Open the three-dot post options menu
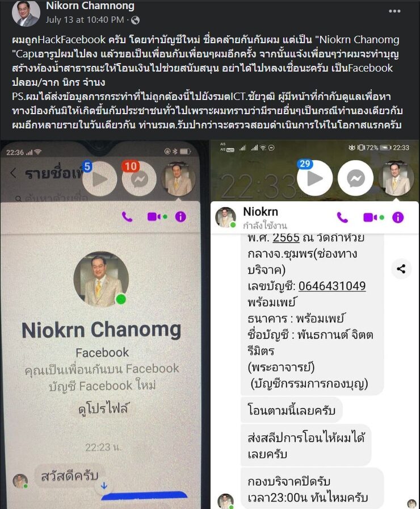Viewport: 420px width, 509px height. (x=394, y=11)
